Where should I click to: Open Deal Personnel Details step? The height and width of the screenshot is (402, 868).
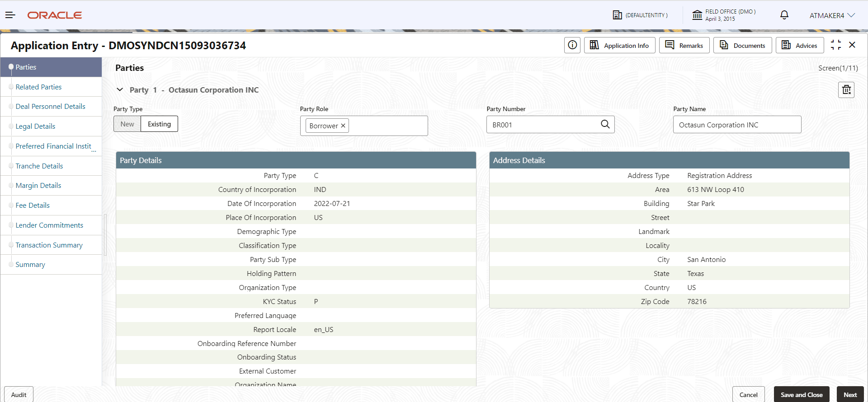click(x=51, y=107)
